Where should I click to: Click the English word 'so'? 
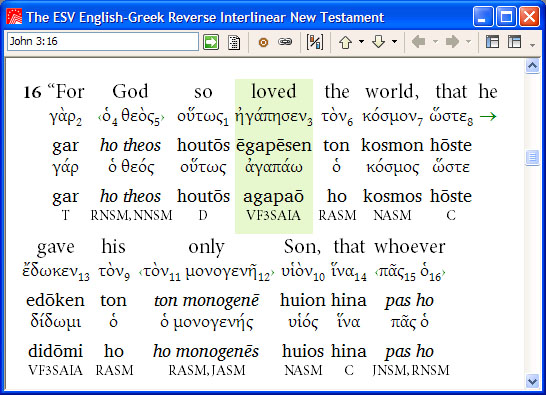[x=203, y=92]
